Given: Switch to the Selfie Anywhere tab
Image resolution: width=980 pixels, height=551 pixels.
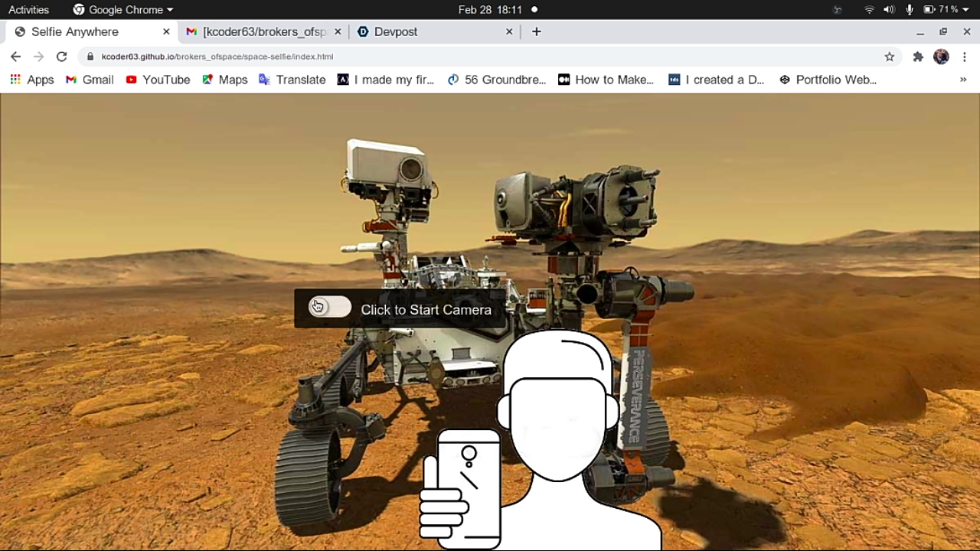Looking at the screenshot, I should click(x=90, y=31).
